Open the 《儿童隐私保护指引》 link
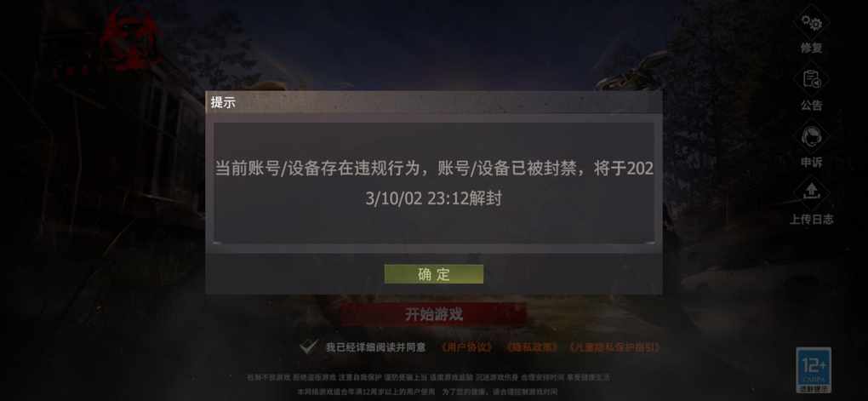868x401 pixels. point(614,347)
